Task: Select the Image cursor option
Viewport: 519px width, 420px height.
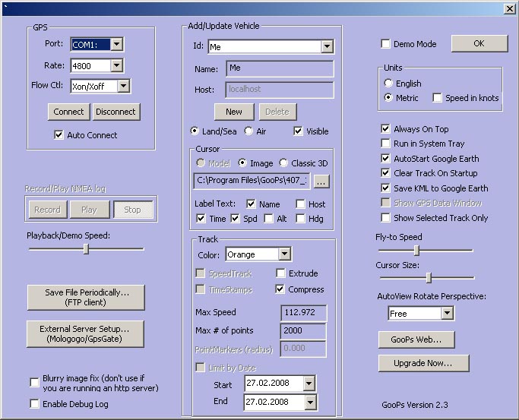Action: tap(242, 163)
